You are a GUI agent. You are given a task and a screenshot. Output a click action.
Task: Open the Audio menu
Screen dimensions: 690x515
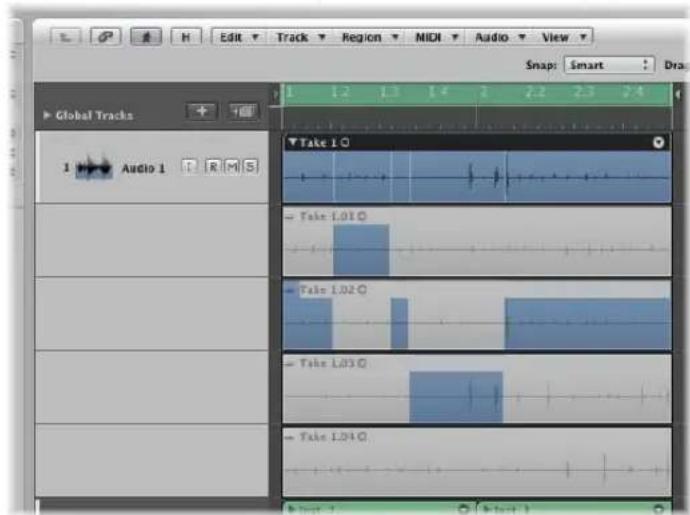coord(500,37)
